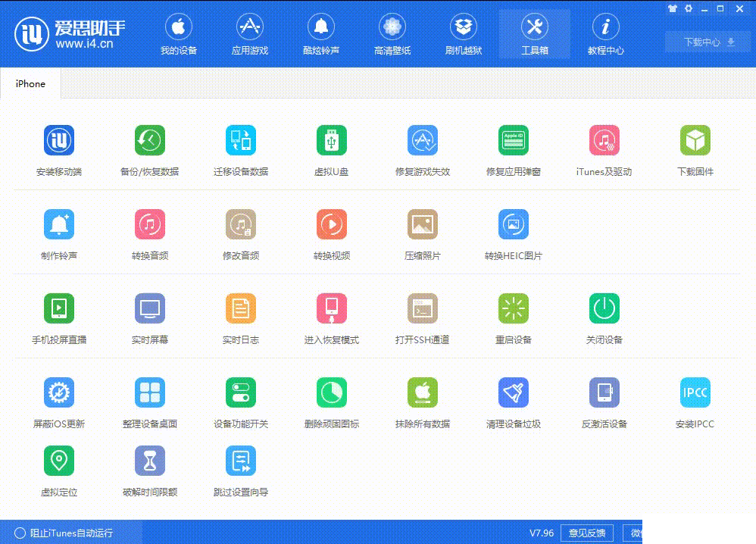Open 安装移动端 tool icon
Image resolution: width=756 pixels, height=544 pixels.
point(59,140)
